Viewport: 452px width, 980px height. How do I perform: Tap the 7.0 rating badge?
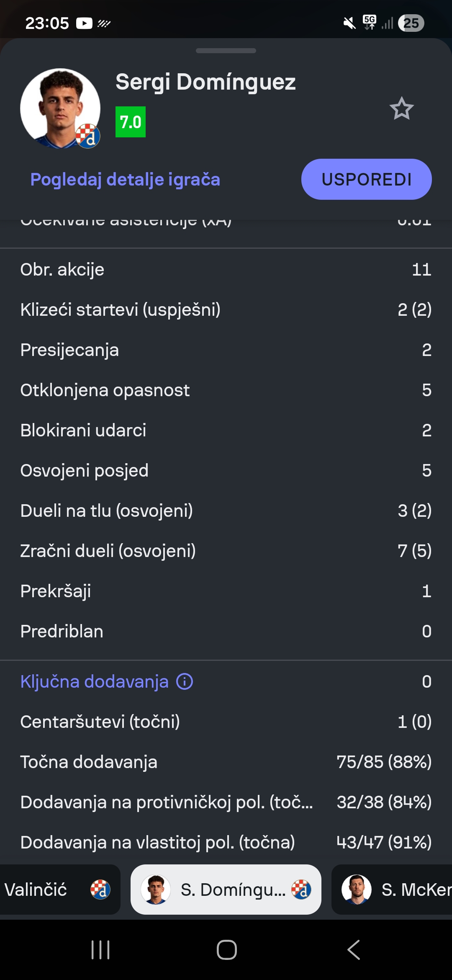click(131, 122)
